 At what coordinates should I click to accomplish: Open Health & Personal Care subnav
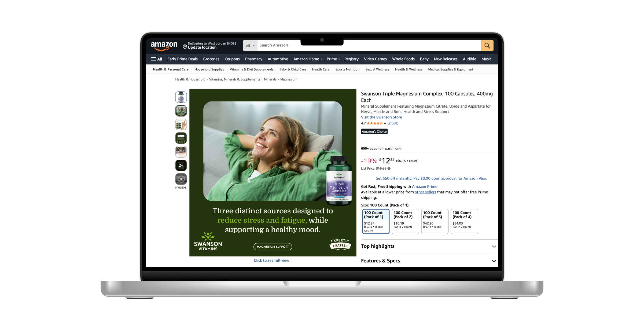click(171, 69)
